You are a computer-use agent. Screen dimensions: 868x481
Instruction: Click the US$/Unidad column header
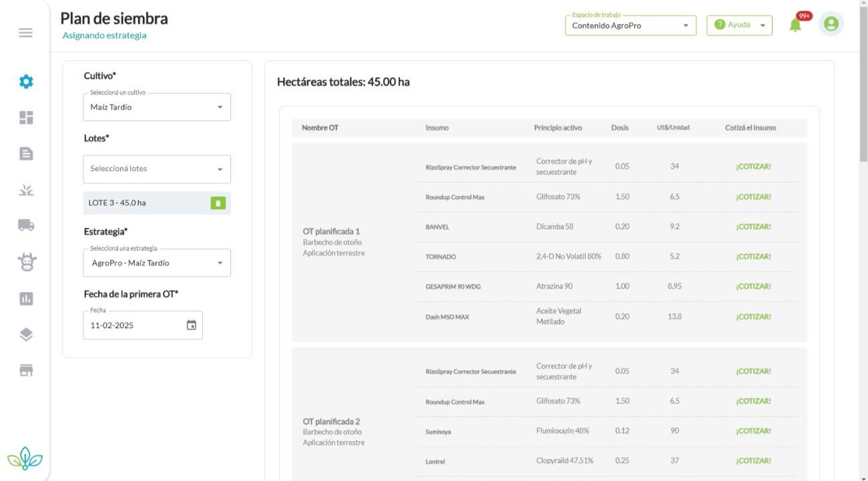coord(673,128)
